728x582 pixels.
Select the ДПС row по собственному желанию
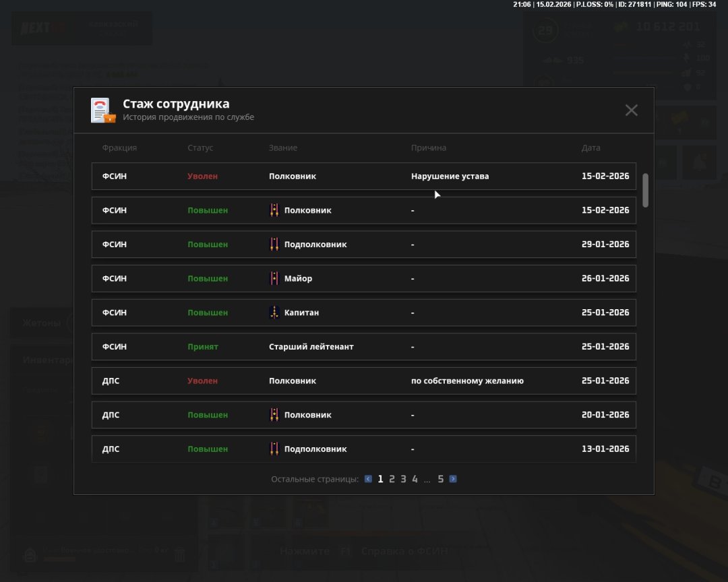[x=363, y=381]
